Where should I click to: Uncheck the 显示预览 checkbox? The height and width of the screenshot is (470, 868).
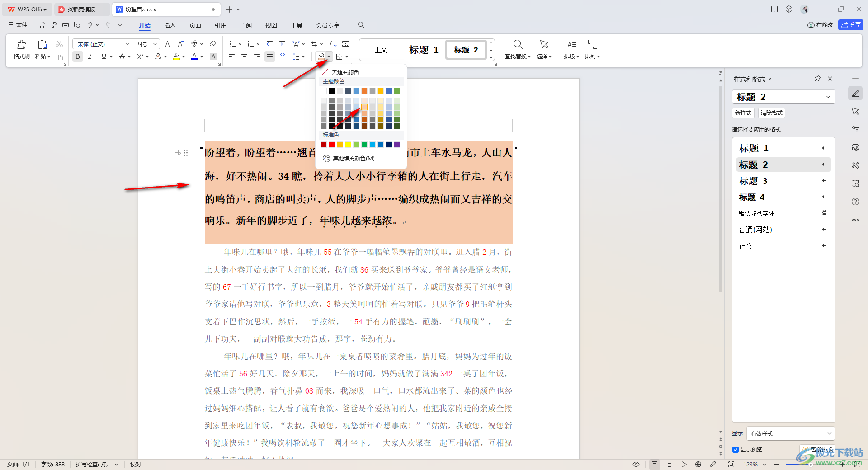736,450
